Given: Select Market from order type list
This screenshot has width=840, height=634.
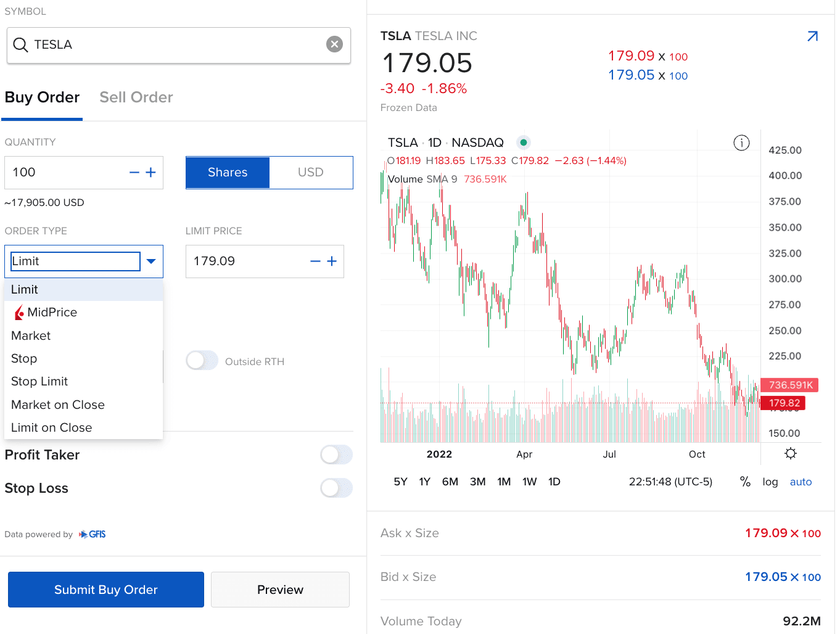Looking at the screenshot, I should pos(31,336).
